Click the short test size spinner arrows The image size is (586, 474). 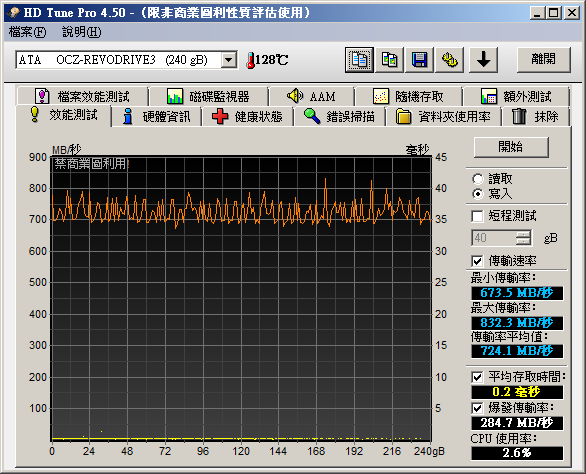coord(523,238)
